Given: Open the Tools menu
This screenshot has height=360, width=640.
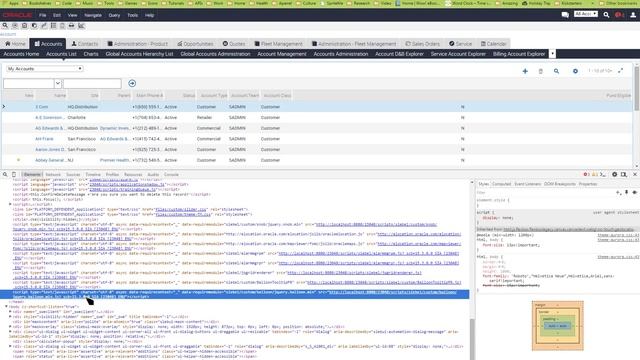Looking at the screenshot, I should [132, 15].
